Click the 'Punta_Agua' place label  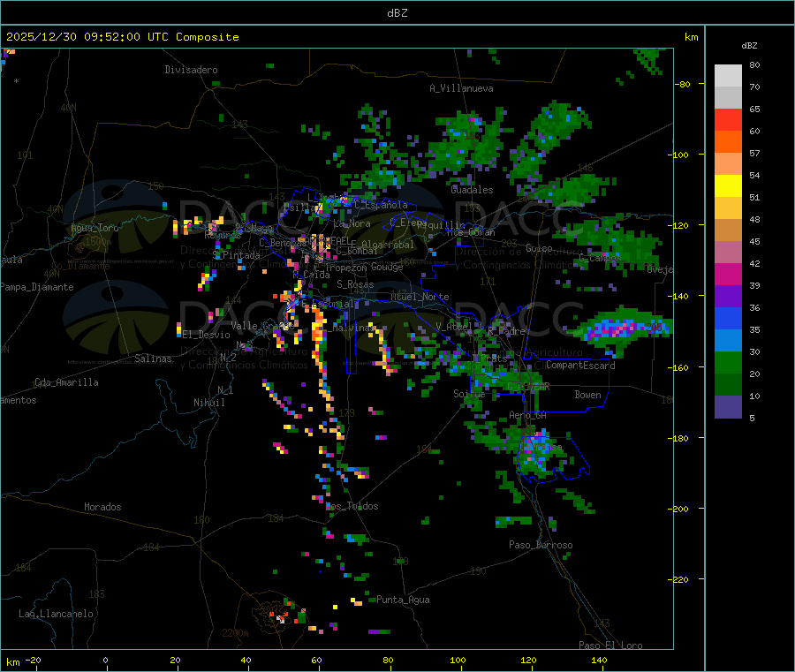pos(403,600)
